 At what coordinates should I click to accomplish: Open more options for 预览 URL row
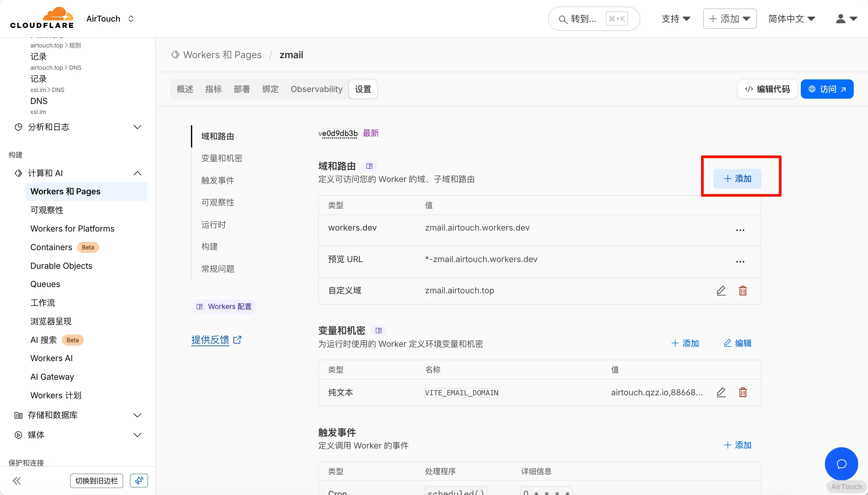click(740, 262)
